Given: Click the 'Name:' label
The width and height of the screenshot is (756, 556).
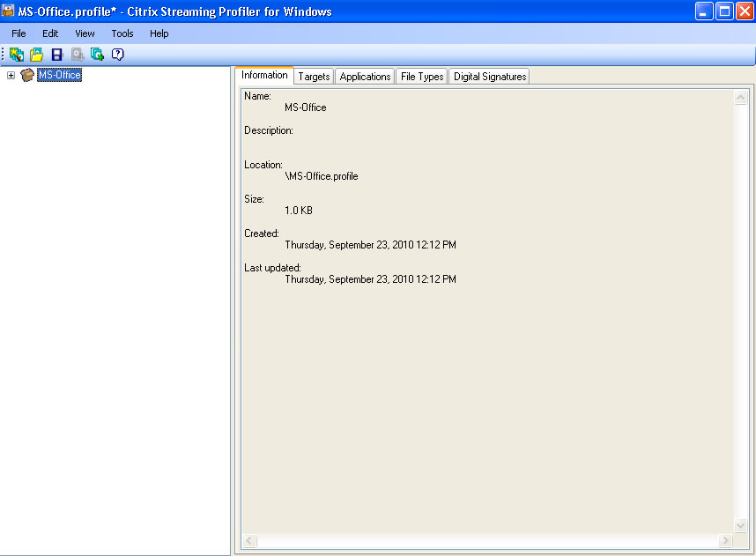Looking at the screenshot, I should click(x=257, y=96).
